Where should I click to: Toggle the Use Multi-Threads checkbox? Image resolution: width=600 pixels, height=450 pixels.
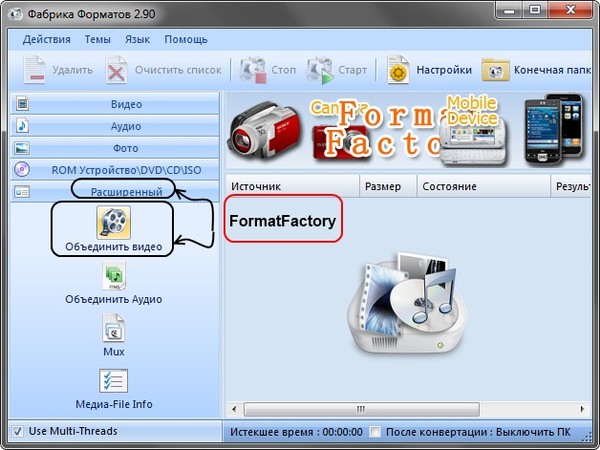pyautogui.click(x=17, y=431)
